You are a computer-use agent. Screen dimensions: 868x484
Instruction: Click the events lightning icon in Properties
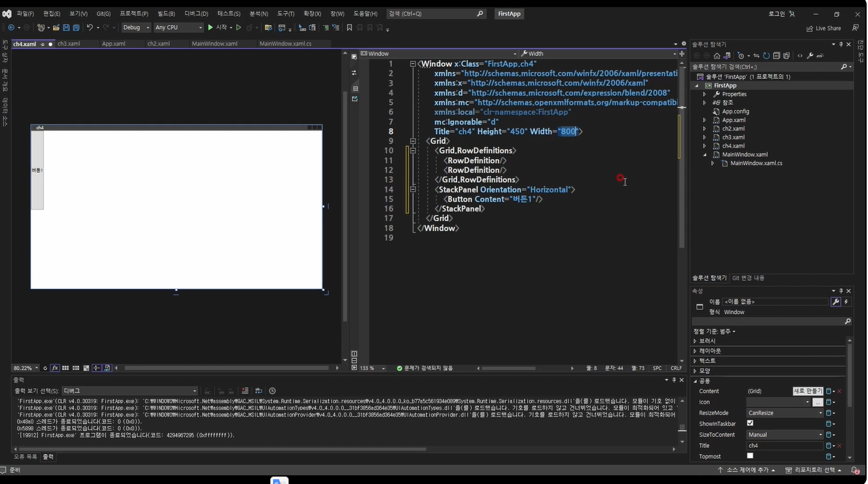point(846,302)
